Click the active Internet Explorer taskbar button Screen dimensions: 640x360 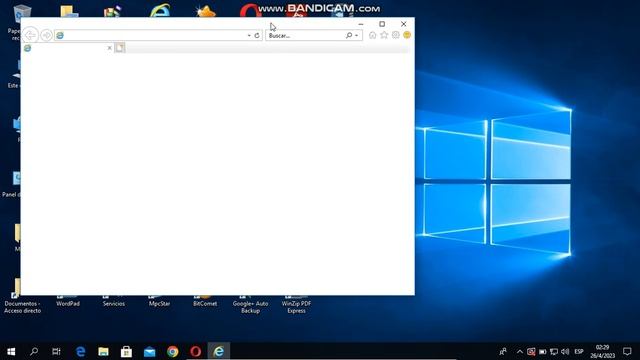click(x=219, y=351)
